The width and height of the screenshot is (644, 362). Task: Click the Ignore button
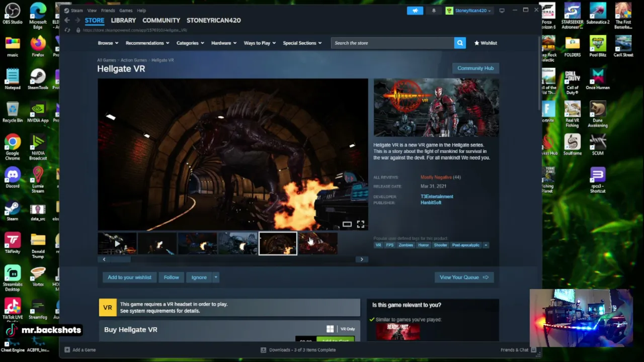[199, 278]
